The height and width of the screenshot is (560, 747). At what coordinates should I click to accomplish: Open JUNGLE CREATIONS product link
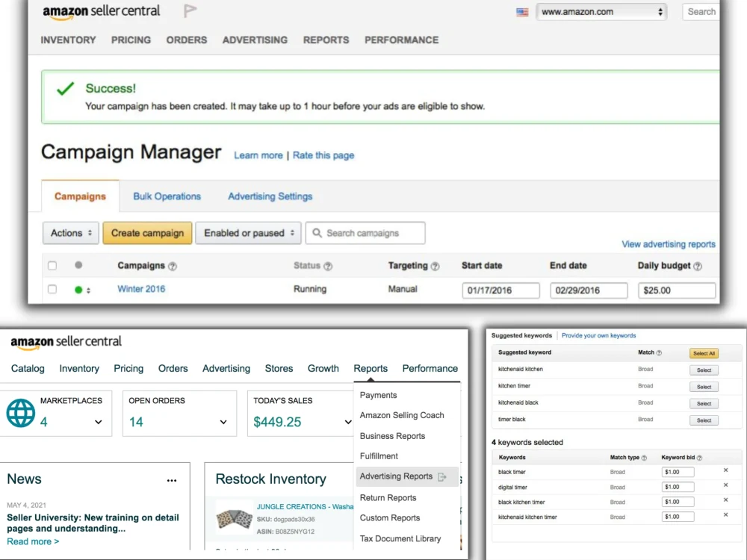point(305,507)
